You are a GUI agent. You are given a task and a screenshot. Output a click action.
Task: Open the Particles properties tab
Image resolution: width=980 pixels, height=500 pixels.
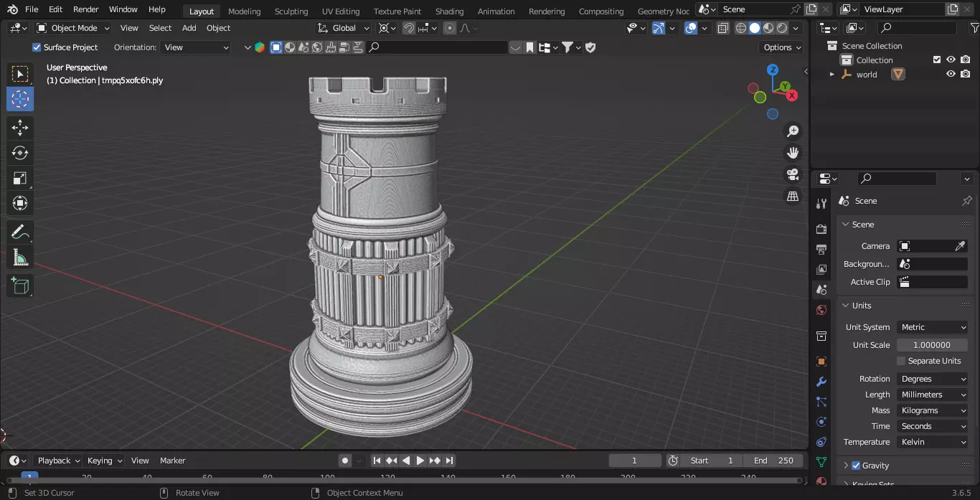[821, 402]
